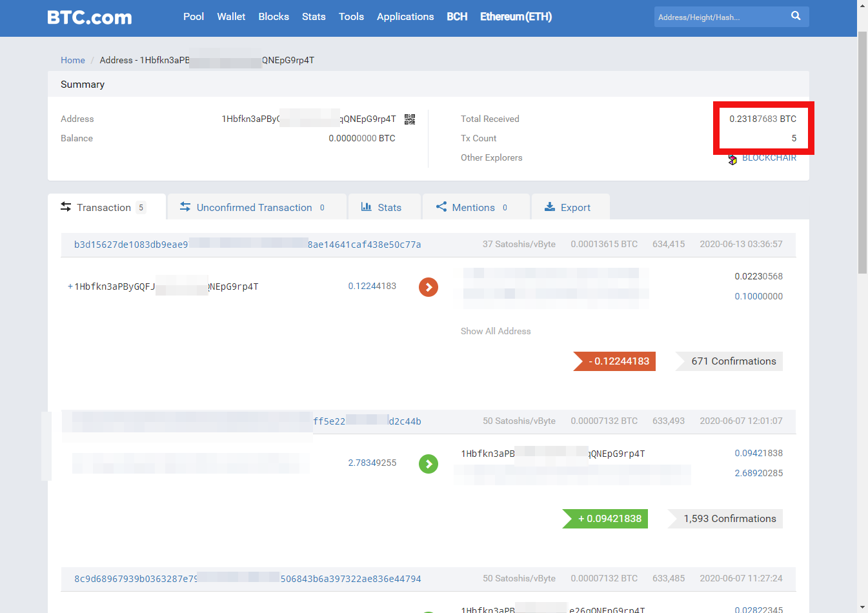The image size is (868, 613).
Task: Click the page vertical scrollbar thumb
Action: [862, 152]
